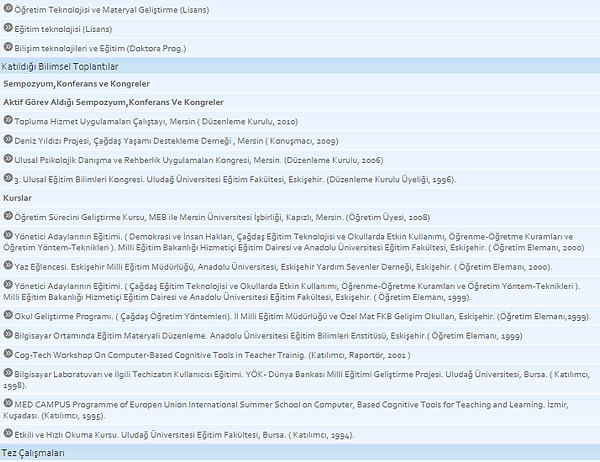Click bullet icon beside Bilgisayar Ortamında Eğitim Materyali
Viewport: 600px width, 462px height.
[8, 334]
